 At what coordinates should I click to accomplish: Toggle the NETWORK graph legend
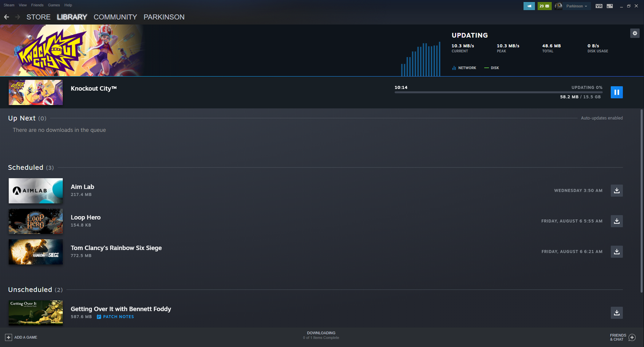click(x=463, y=68)
